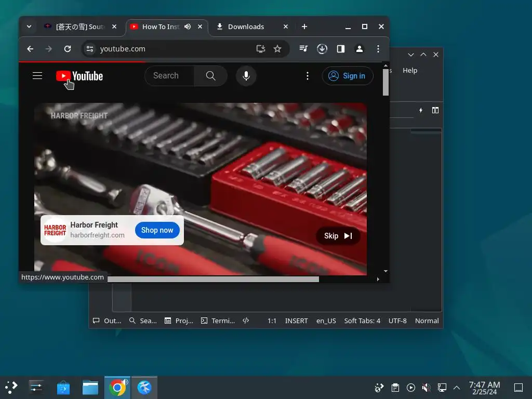This screenshot has height=399, width=532.
Task: Go forward in Chrome
Action: pos(49,49)
